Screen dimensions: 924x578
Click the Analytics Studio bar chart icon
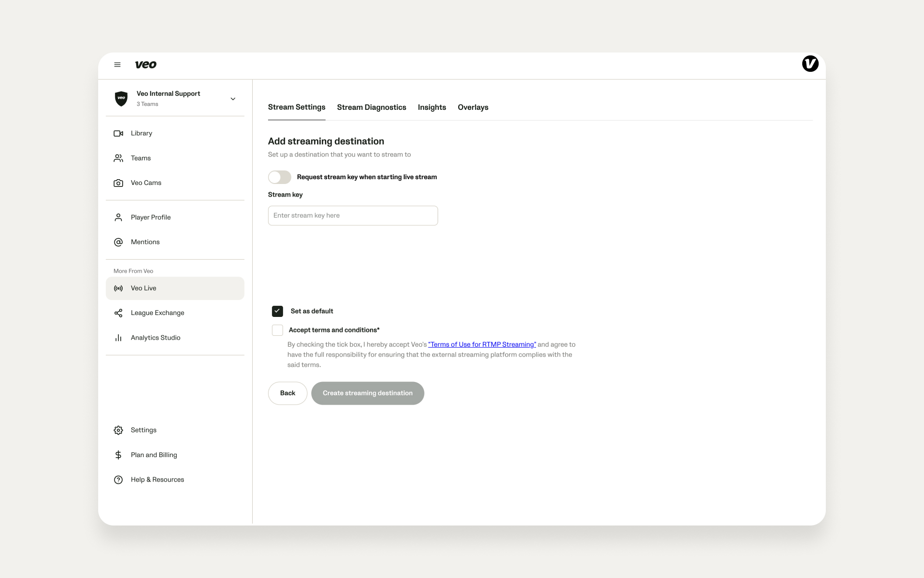pos(118,338)
